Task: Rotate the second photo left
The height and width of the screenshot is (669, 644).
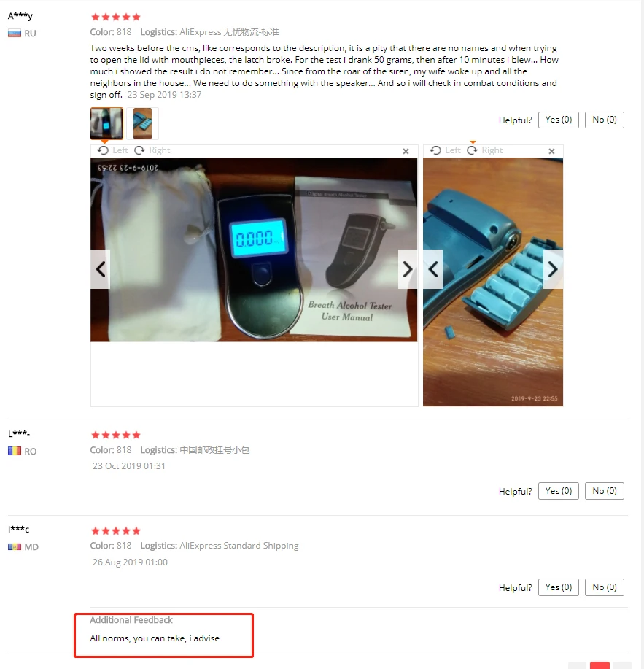Action: [445, 150]
